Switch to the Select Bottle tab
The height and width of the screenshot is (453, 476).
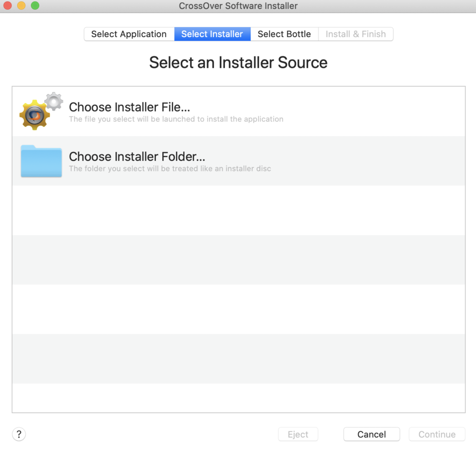284,34
